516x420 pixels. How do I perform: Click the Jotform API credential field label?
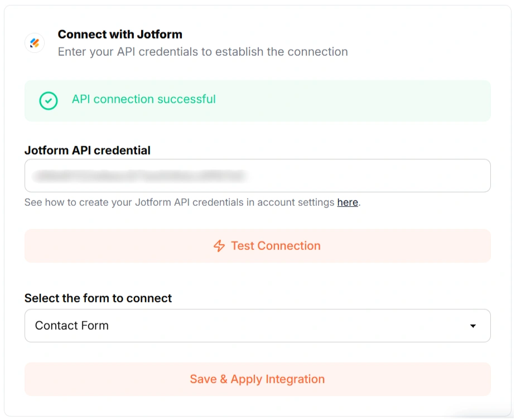click(87, 150)
